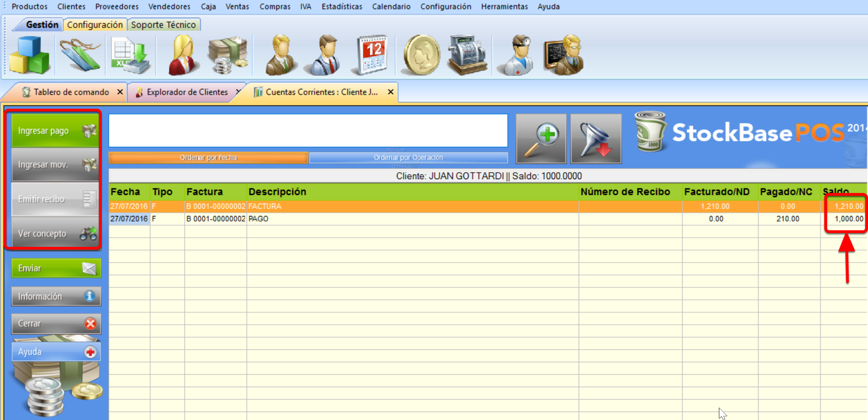Click the Ayuda button in sidebar
This screenshot has height=420, width=868.
(x=56, y=352)
